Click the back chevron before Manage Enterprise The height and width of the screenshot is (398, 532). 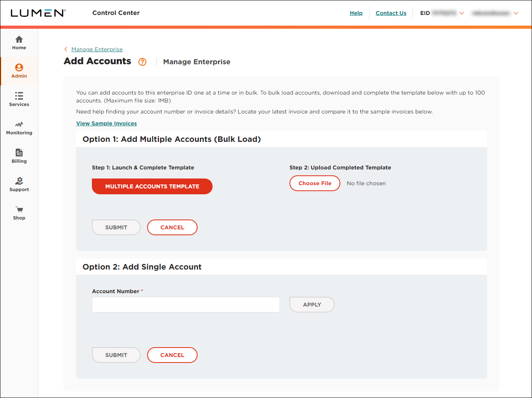tap(66, 49)
